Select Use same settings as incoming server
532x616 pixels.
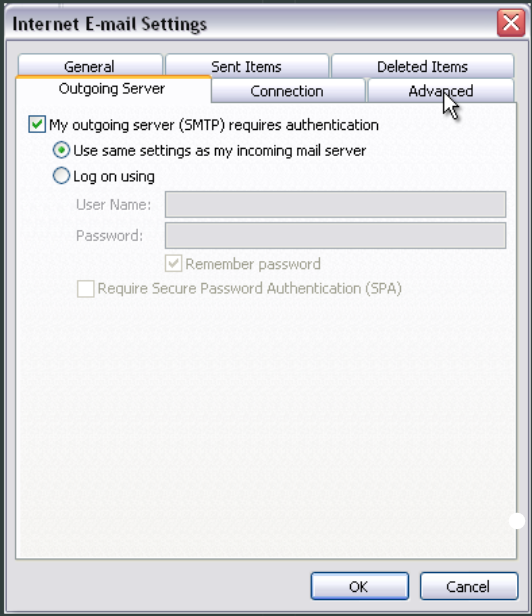point(61,150)
